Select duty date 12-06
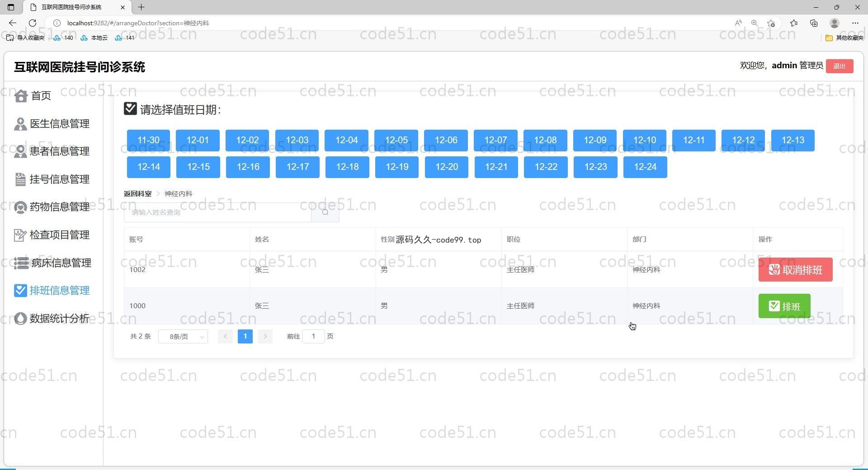The height and width of the screenshot is (470, 868). click(x=446, y=141)
